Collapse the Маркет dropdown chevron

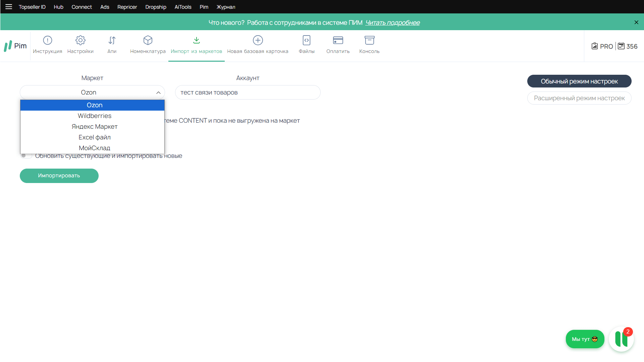coord(158,93)
